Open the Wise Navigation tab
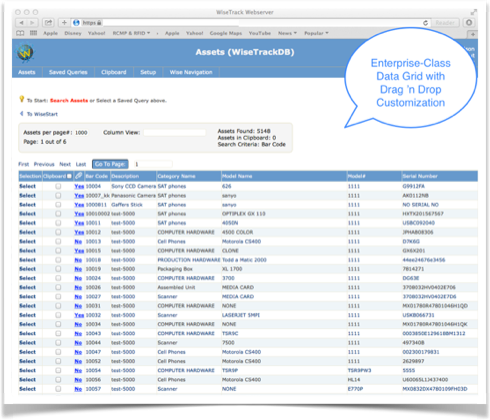The image size is (490, 420). (191, 72)
